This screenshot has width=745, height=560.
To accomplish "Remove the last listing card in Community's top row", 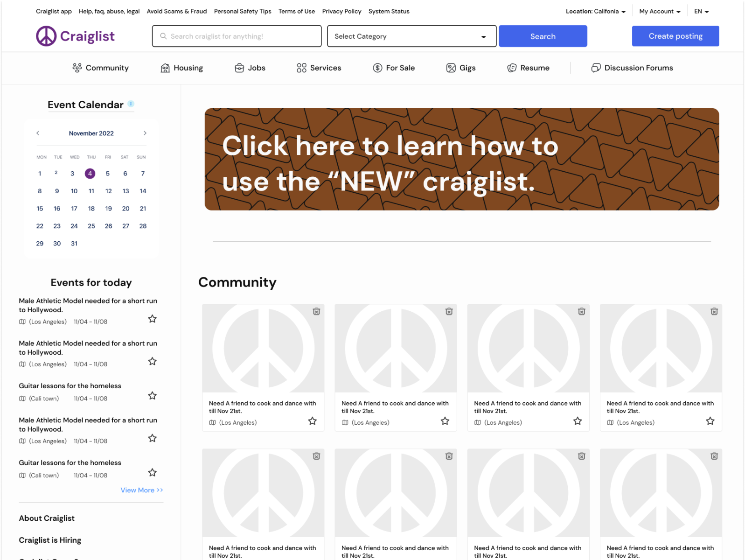I will pos(714,311).
